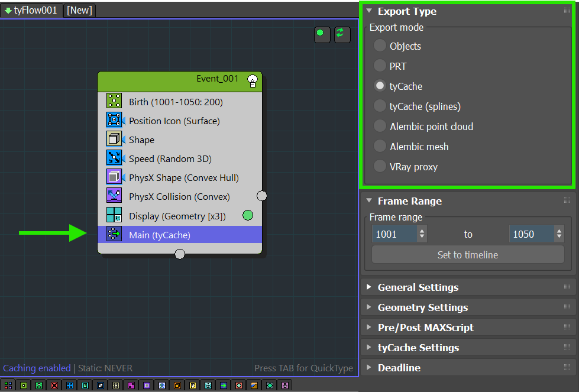Image resolution: width=579 pixels, height=392 pixels.
Task: Select the Position Icon operator icon
Action: pyautogui.click(x=114, y=120)
